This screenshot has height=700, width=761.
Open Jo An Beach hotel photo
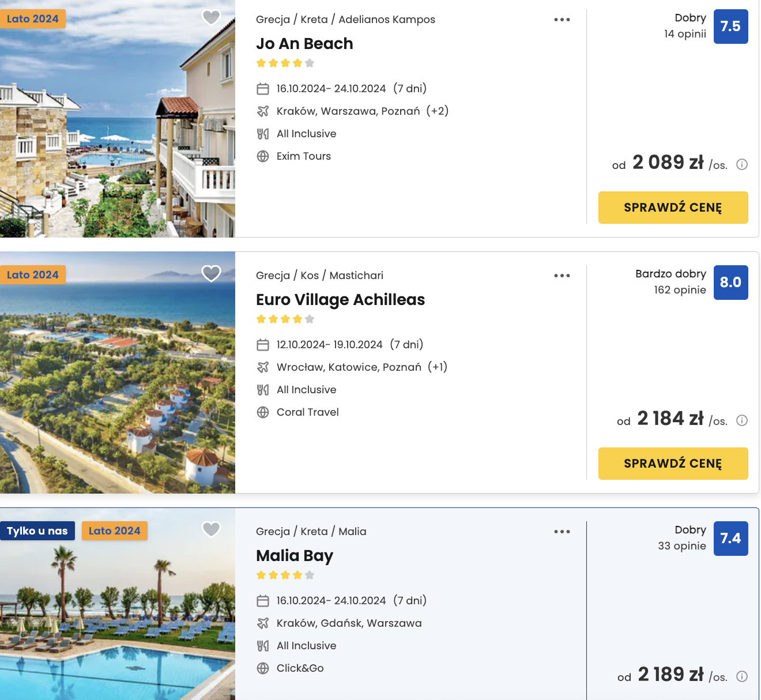(118, 119)
